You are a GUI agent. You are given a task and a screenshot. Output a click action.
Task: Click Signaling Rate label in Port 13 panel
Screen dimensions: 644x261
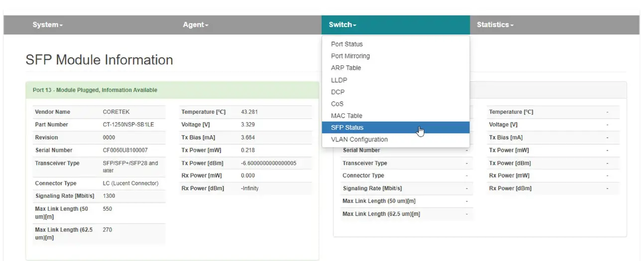[x=64, y=196]
